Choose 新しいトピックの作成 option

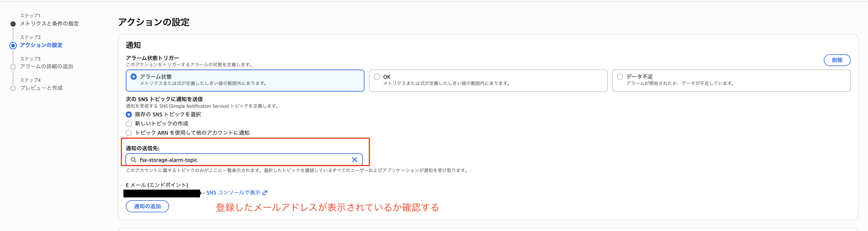tap(129, 124)
